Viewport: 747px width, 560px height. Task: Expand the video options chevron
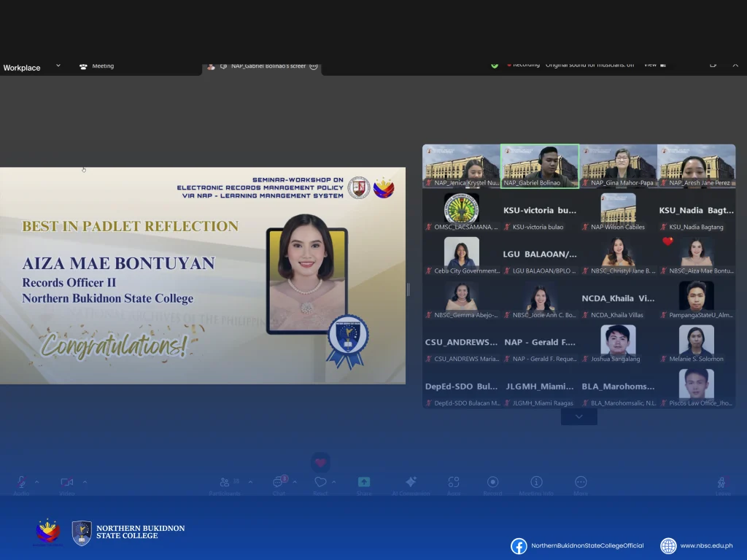point(85,482)
